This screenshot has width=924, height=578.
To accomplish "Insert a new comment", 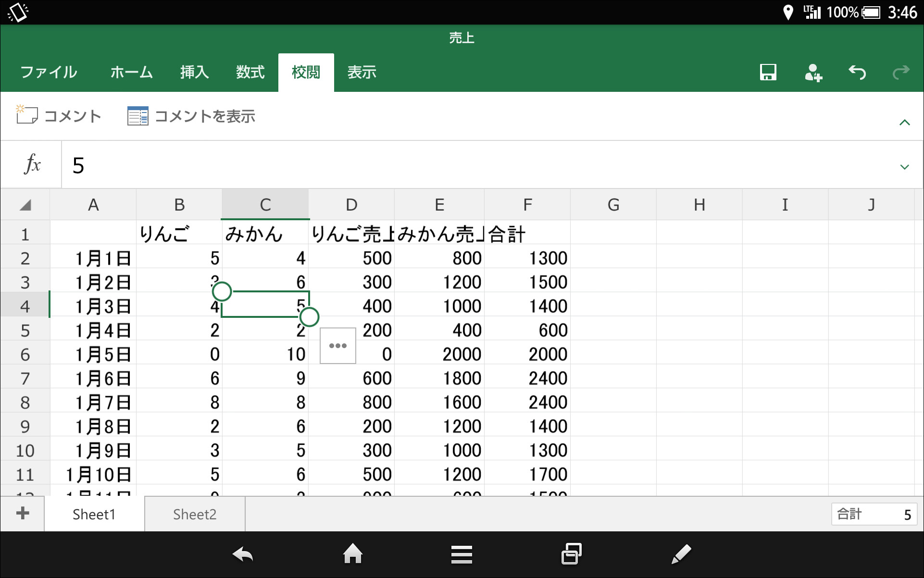I will point(58,115).
